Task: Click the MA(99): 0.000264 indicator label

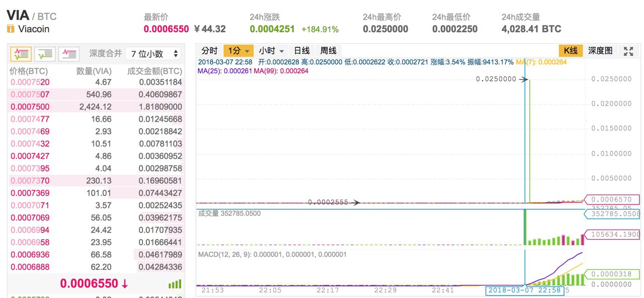Action: coord(281,71)
